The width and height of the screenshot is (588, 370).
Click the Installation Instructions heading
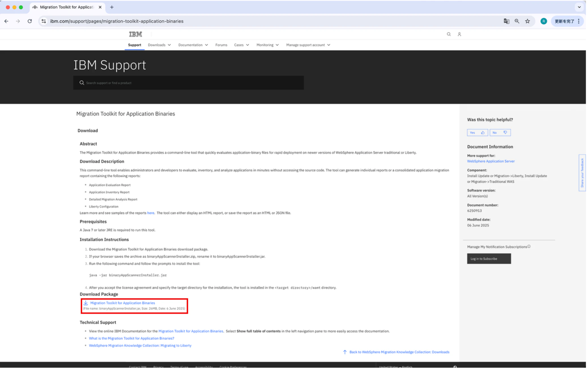104,239
